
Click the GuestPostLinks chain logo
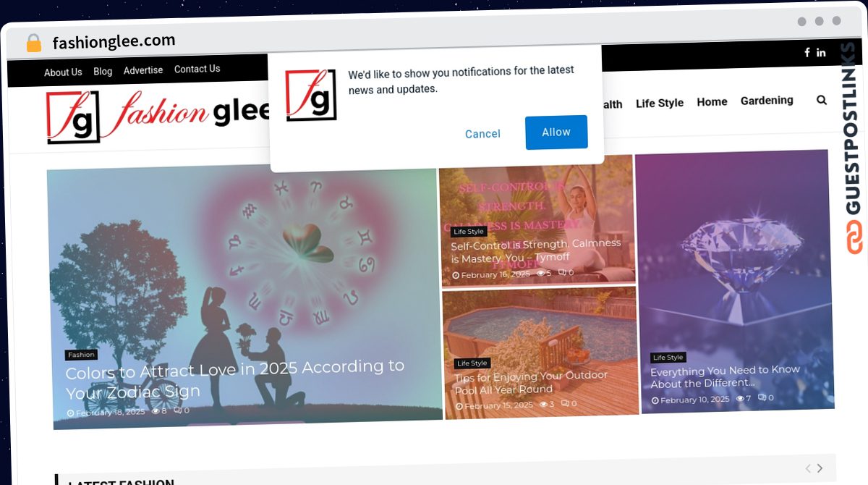pyautogui.click(x=855, y=238)
